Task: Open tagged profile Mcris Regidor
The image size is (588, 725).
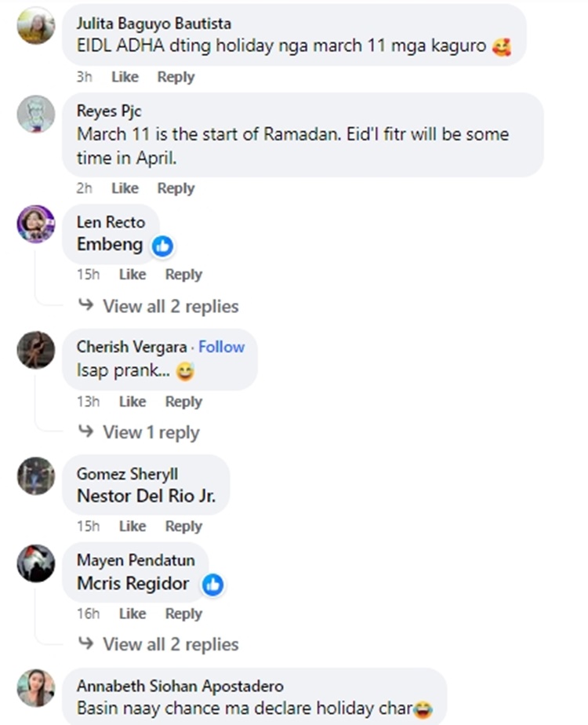Action: pos(133,584)
